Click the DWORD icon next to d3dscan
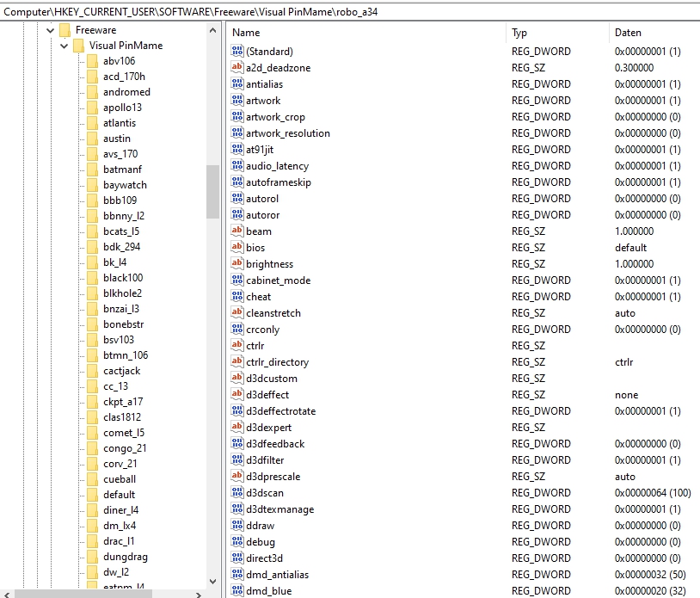Screen dimensions: 700x598 click(x=237, y=492)
